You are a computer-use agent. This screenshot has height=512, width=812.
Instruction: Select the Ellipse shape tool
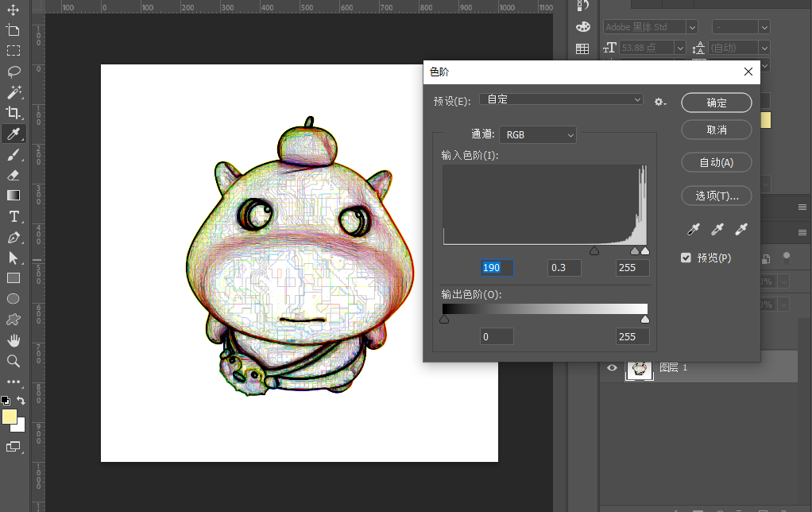coord(14,299)
